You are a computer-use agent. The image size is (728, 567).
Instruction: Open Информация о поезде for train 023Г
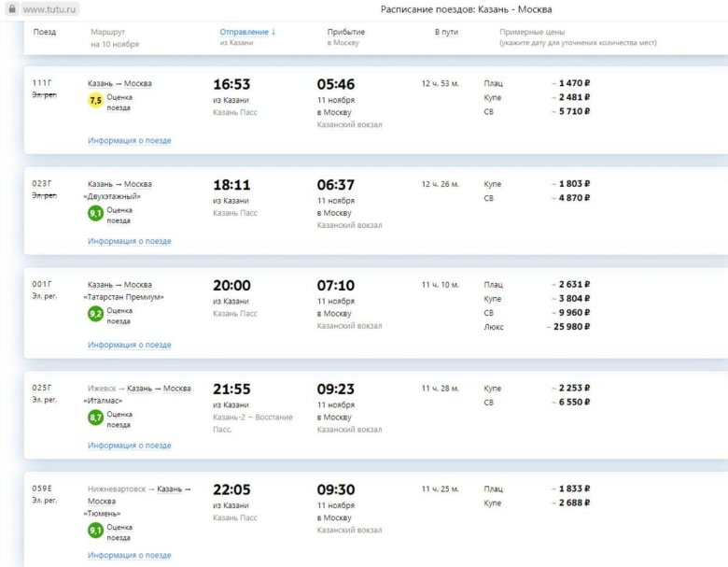[x=130, y=241]
